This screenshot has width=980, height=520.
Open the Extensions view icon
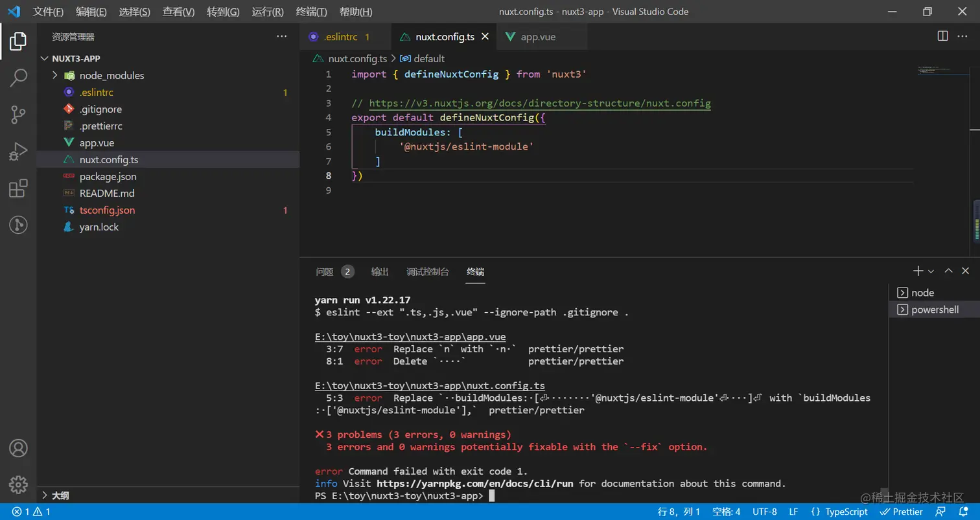(18, 188)
